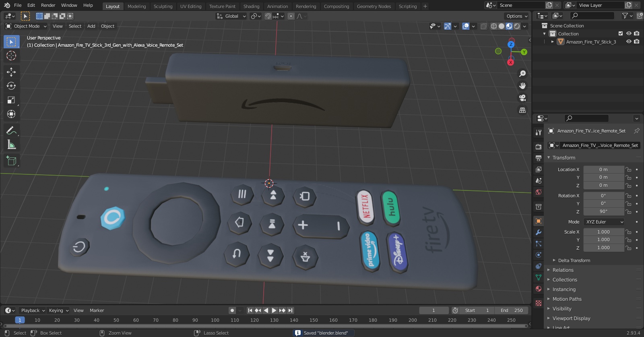Open the View Layer properties tab
The height and width of the screenshot is (337, 644).
[539, 170]
